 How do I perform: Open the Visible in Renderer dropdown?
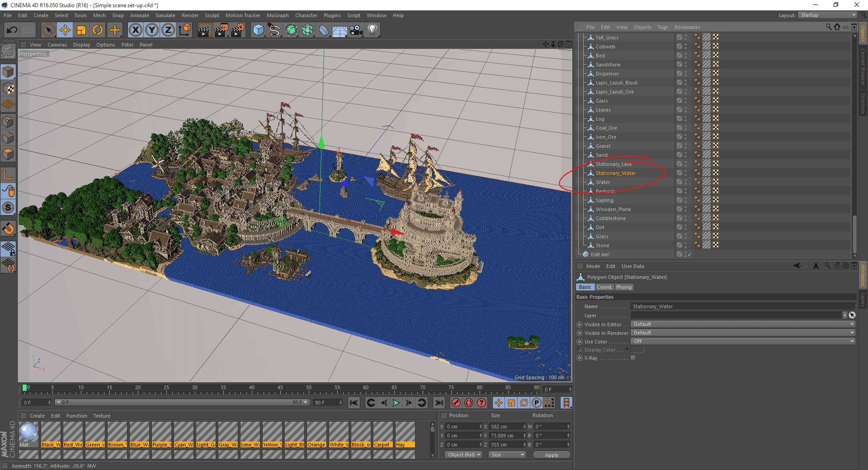743,333
